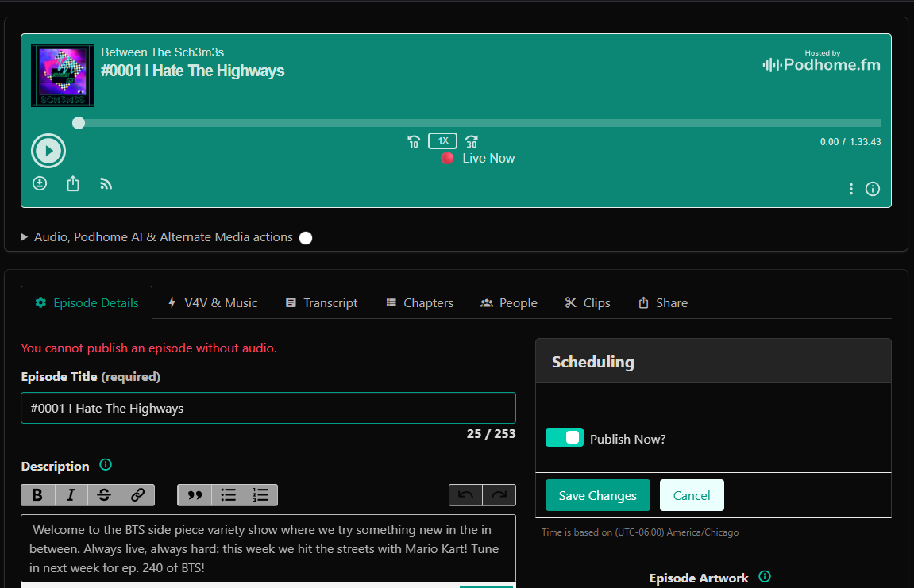Apply the blockquote format icon
This screenshot has height=588, width=914.
(x=195, y=495)
